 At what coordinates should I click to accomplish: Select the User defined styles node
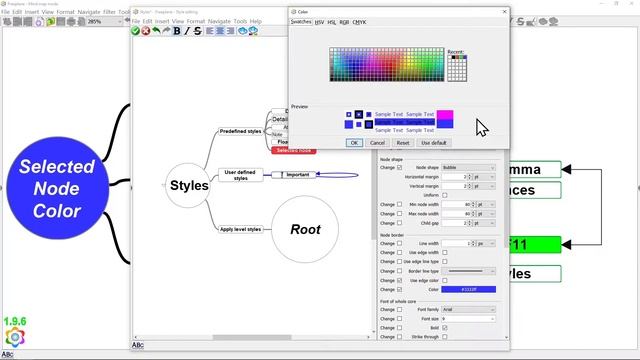[x=240, y=175]
